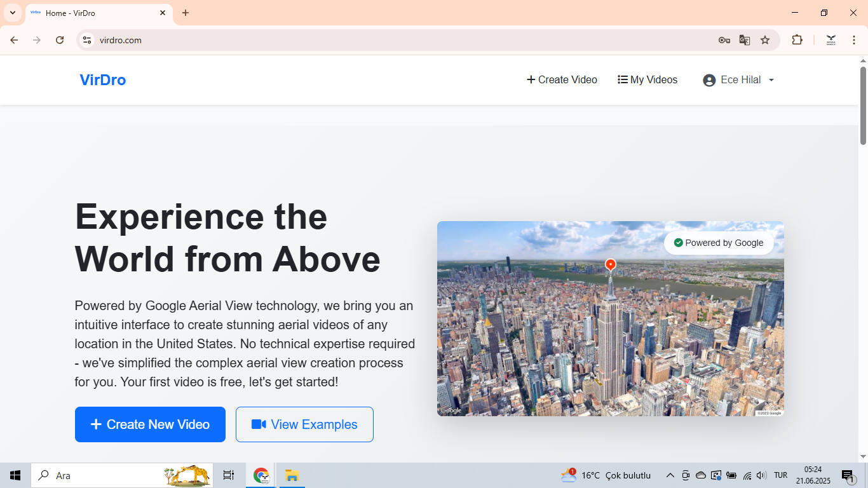This screenshot has width=868, height=488.
Task: Close the Home - VirDro tab
Action: pyautogui.click(x=163, y=13)
